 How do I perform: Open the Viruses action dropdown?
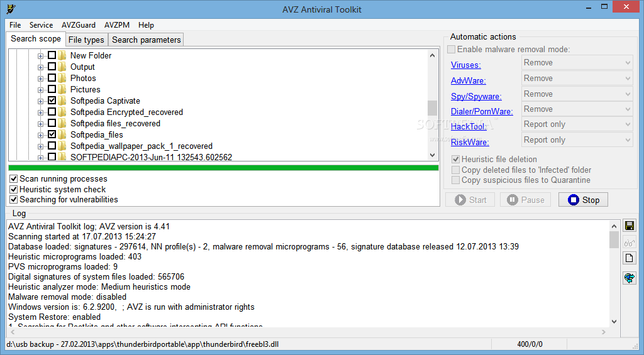point(577,63)
